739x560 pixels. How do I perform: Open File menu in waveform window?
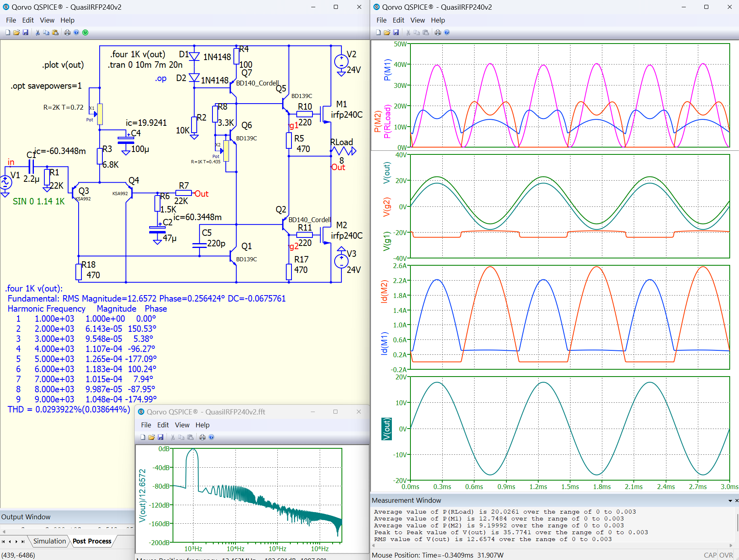[x=381, y=20]
